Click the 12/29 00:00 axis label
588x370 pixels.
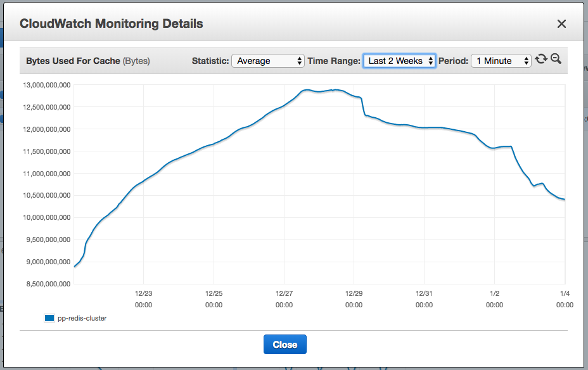click(x=354, y=299)
